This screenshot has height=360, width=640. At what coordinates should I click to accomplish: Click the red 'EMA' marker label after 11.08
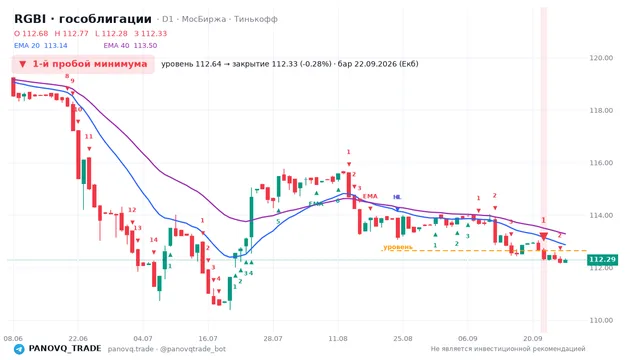pyautogui.click(x=370, y=196)
